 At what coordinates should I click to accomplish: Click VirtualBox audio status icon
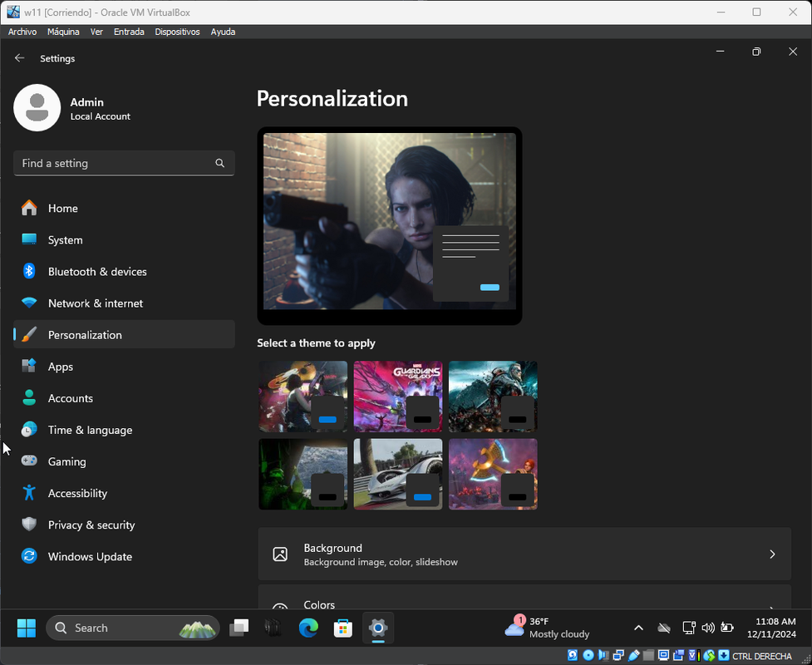(603, 655)
